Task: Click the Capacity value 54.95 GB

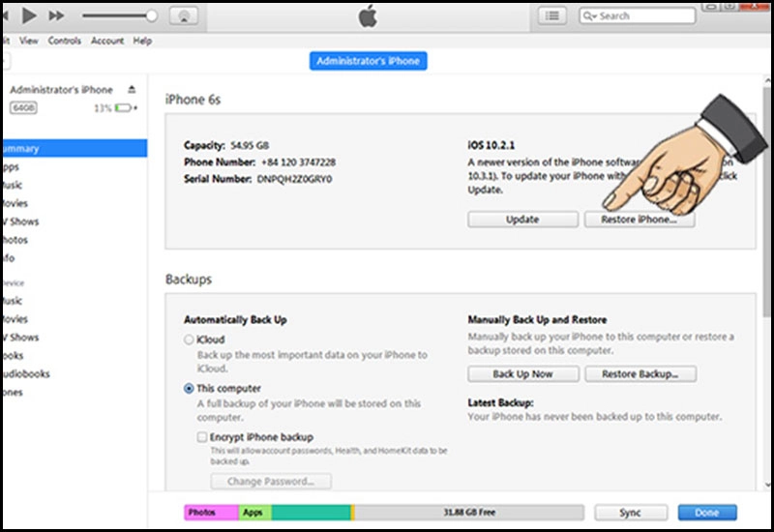Action: 250,146
